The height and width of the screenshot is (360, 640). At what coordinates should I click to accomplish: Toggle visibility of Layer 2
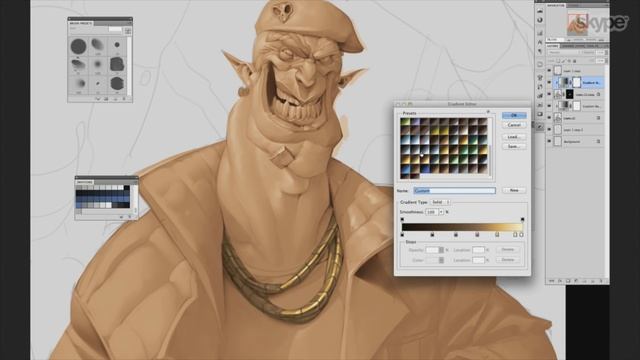coord(549,118)
